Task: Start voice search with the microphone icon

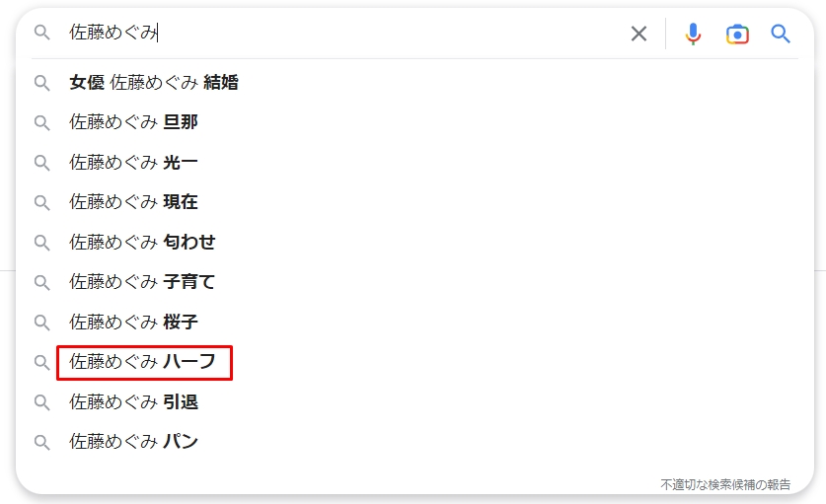Action: tap(693, 34)
